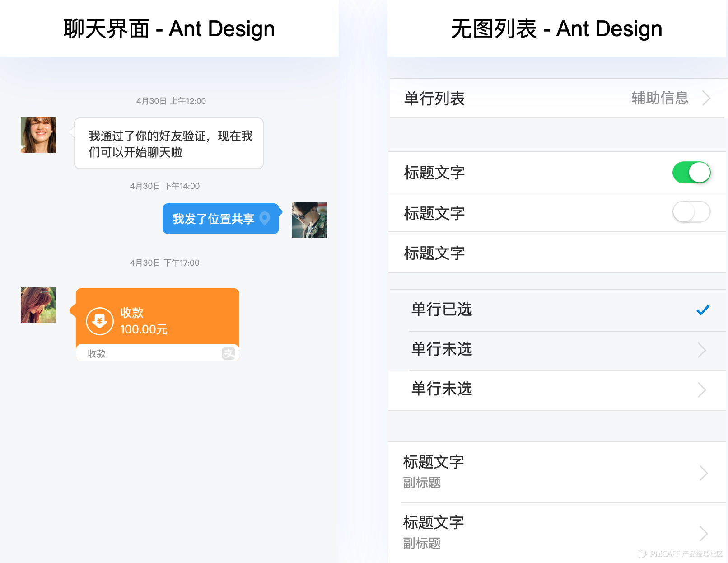Open the chevron beside 辅助信息
Screen dimensions: 728x563
click(x=707, y=98)
